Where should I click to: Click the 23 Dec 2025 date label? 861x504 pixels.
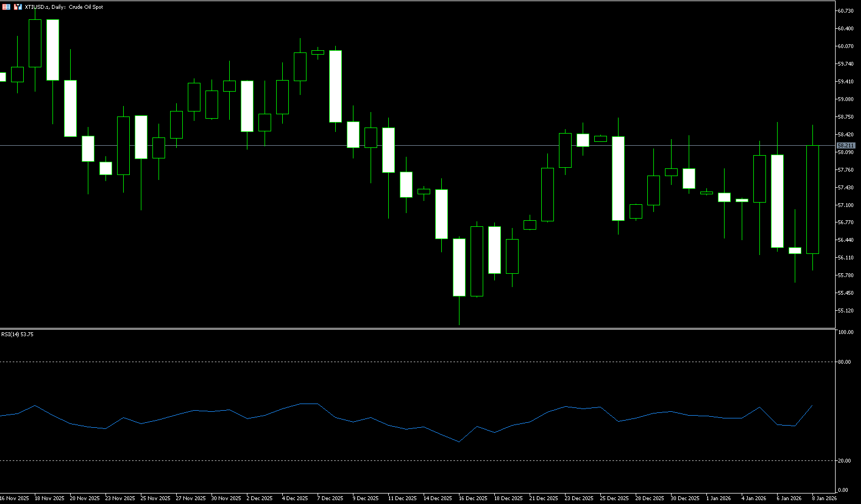pyautogui.click(x=579, y=498)
